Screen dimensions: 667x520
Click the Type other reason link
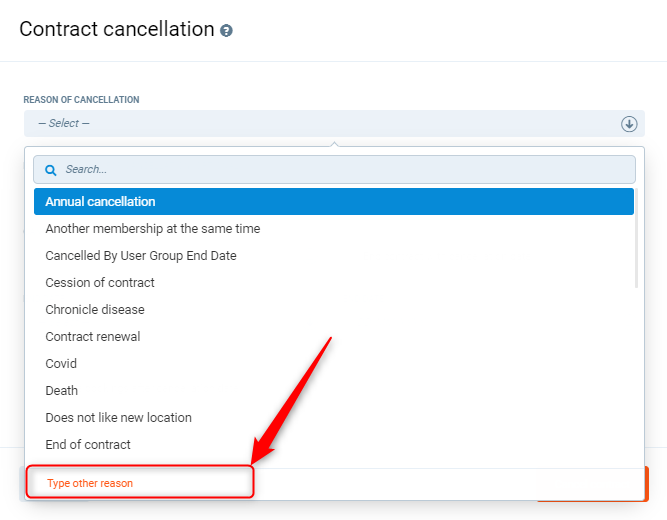[x=90, y=484]
